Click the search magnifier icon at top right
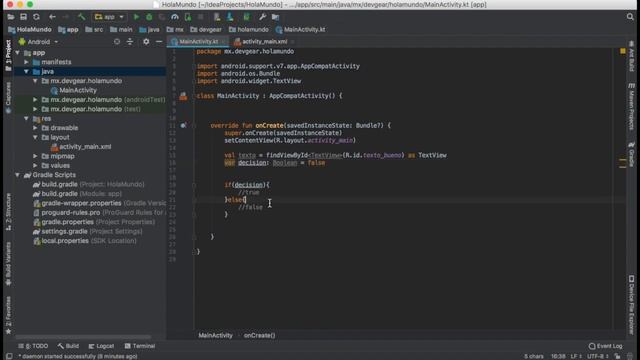Image resolution: width=640 pixels, height=360 pixels. pos(630,17)
